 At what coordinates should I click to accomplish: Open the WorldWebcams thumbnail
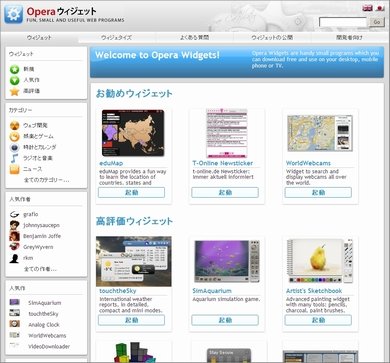pyautogui.click(x=320, y=133)
